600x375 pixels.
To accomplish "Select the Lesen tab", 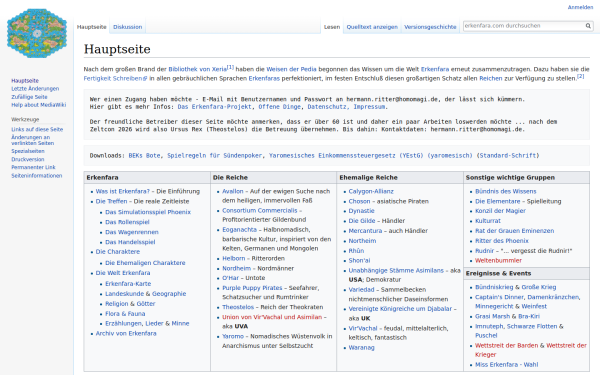I will coord(332,27).
